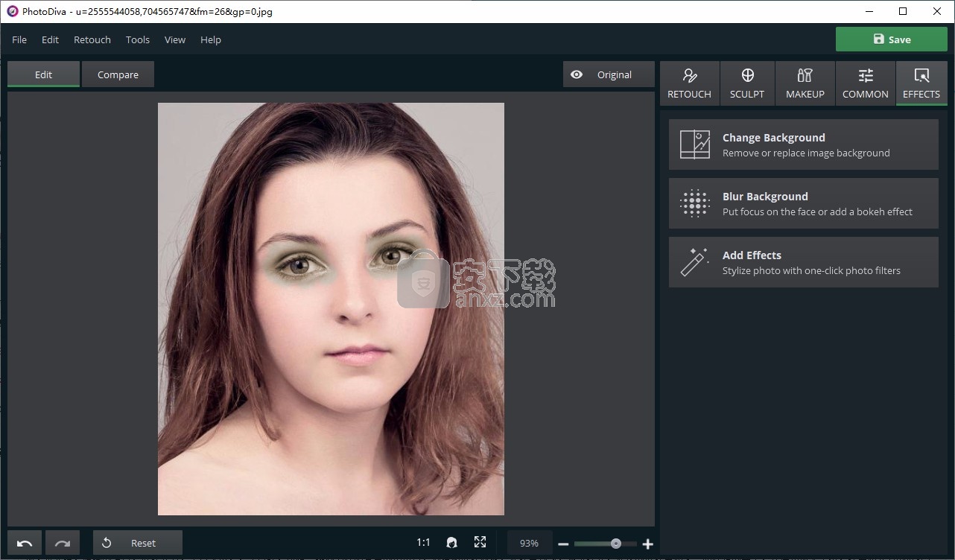
Task: Open the Retouch menu
Action: click(x=92, y=39)
